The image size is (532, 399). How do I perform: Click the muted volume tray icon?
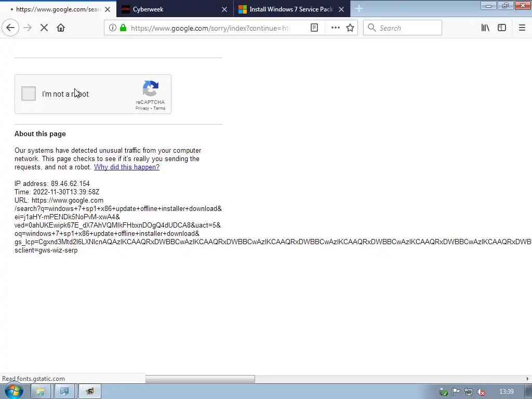[481, 392]
